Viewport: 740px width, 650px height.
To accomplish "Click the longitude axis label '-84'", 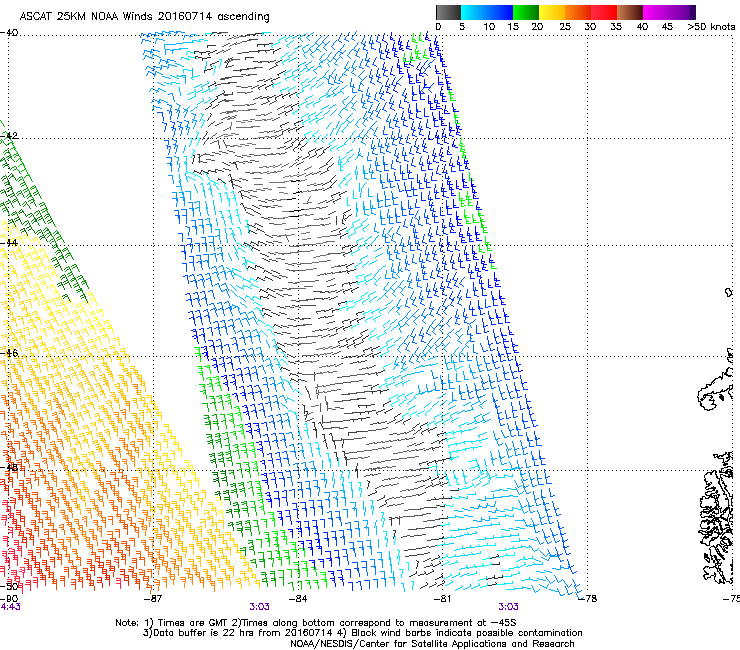I will click(298, 599).
